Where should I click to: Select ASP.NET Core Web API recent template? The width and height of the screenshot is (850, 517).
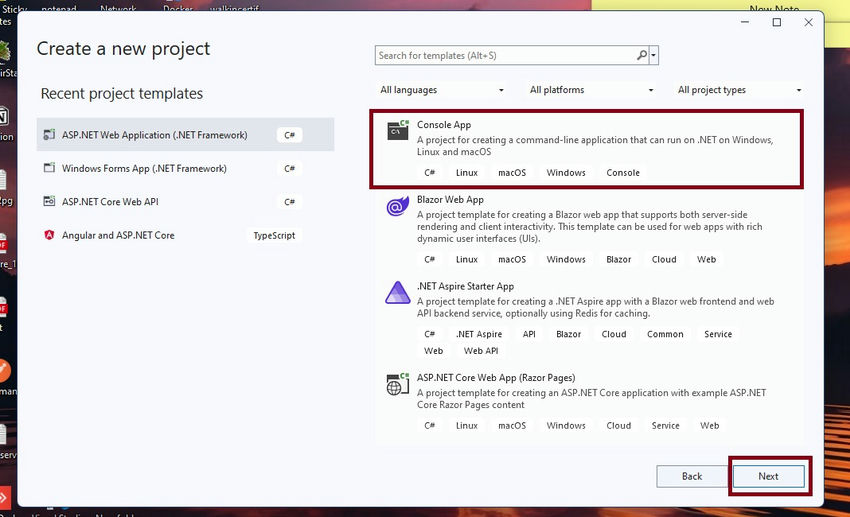click(x=185, y=202)
